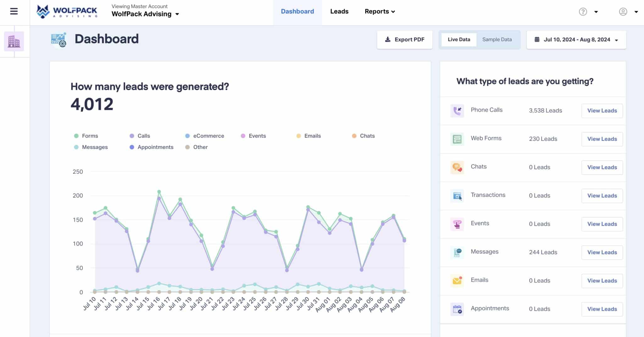The image size is (644, 337).
Task: Open the user profile avatar icon
Action: [623, 12]
